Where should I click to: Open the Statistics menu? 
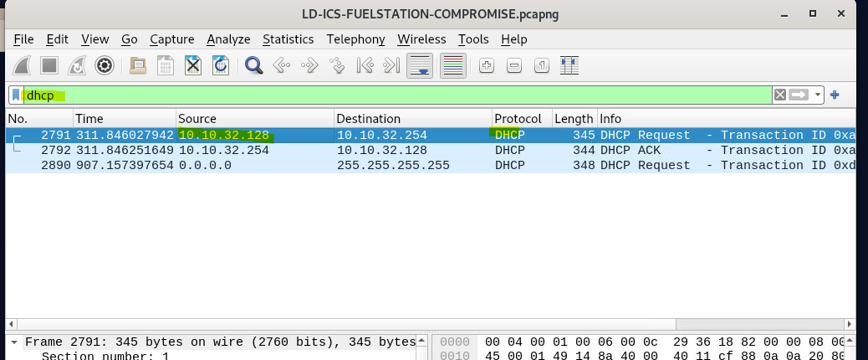288,39
